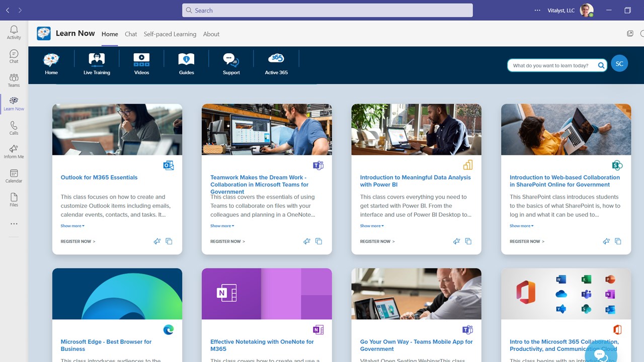Open Calls in the left sidebar
644x362 pixels.
pyautogui.click(x=14, y=128)
